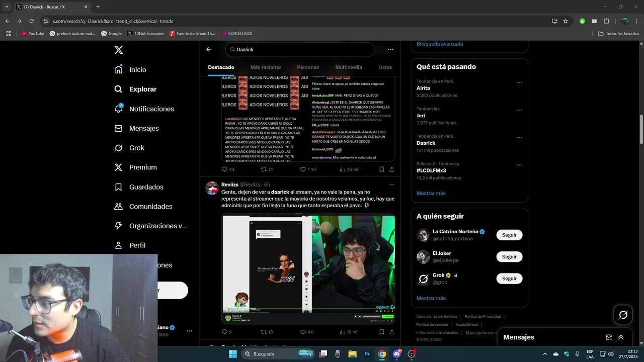Open Mensajes in the sidebar
The width and height of the screenshot is (644, 362).
click(136, 128)
